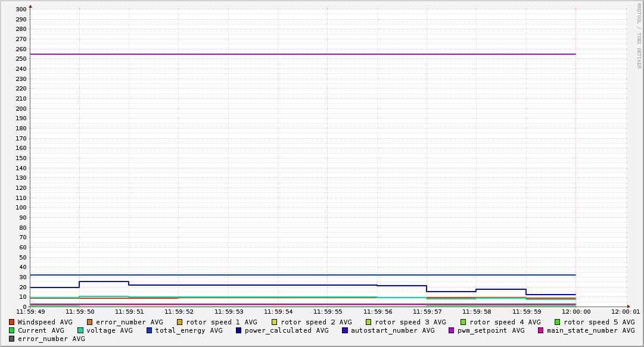Click the RRDTOOL / TOBI OETIKER watermark
Viewport: 644px width, 347px height.
tap(639, 36)
